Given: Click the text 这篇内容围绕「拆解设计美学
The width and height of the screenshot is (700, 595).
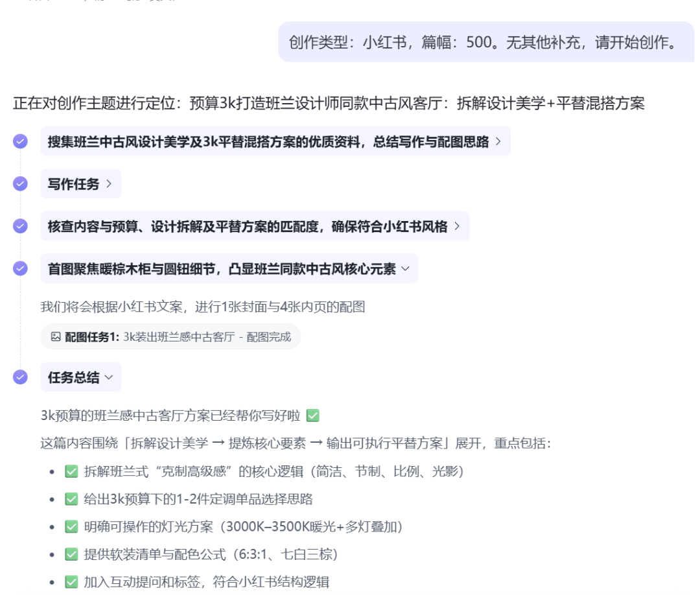Looking at the screenshot, I should tap(296, 443).
